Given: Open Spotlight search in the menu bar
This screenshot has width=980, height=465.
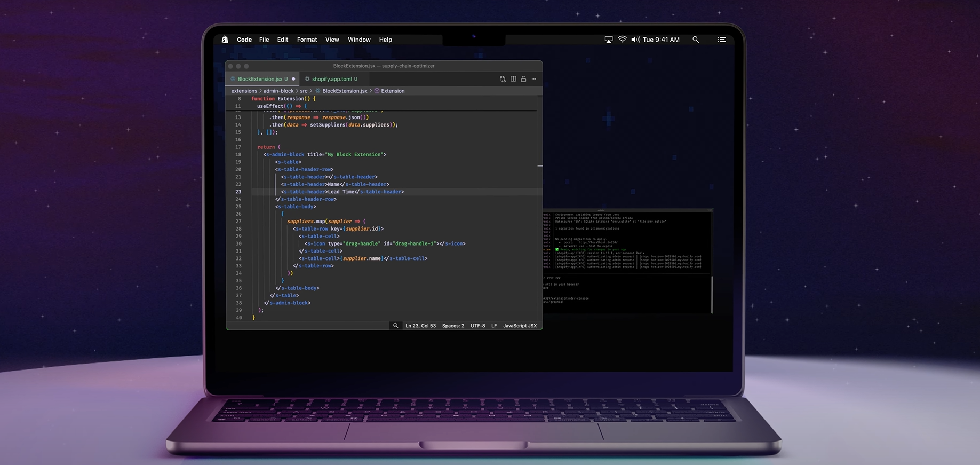Looking at the screenshot, I should 696,40.
